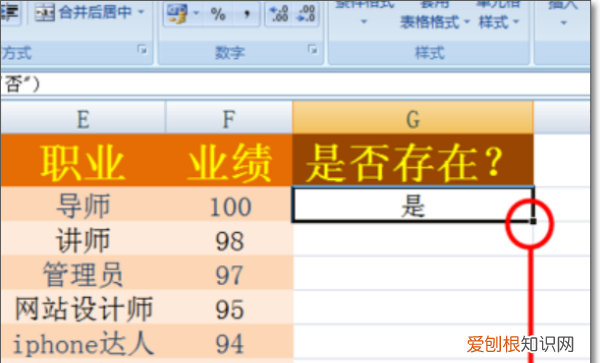600x363 pixels.
Task: Select the cell with value 98
Action: click(229, 239)
